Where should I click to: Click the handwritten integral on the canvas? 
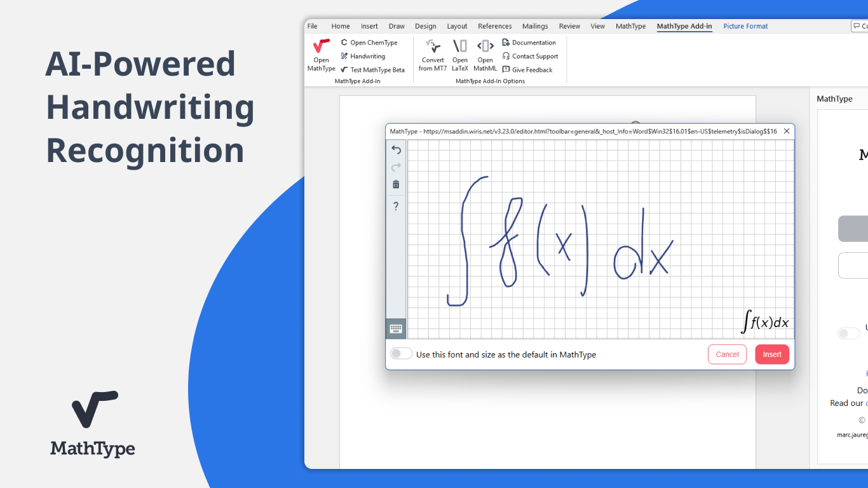(x=467, y=241)
